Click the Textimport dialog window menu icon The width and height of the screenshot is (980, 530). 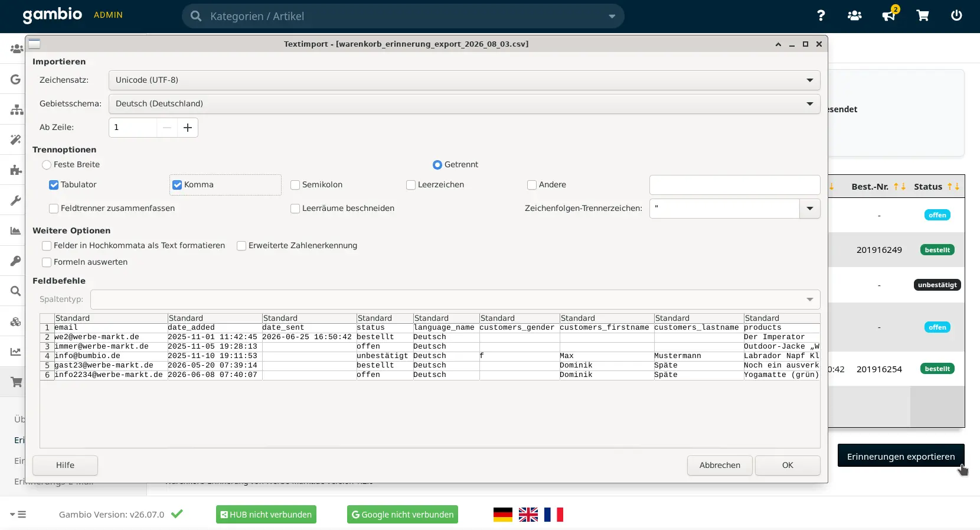coord(34,44)
